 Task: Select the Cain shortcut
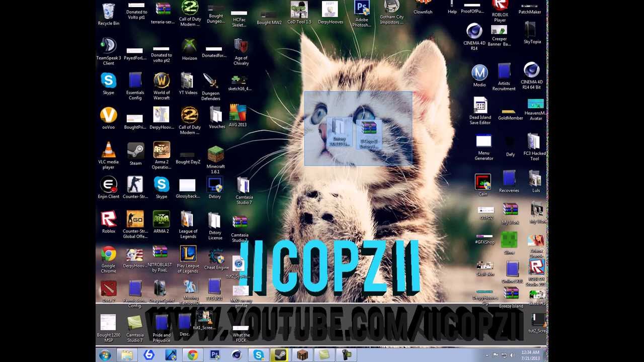(482, 186)
